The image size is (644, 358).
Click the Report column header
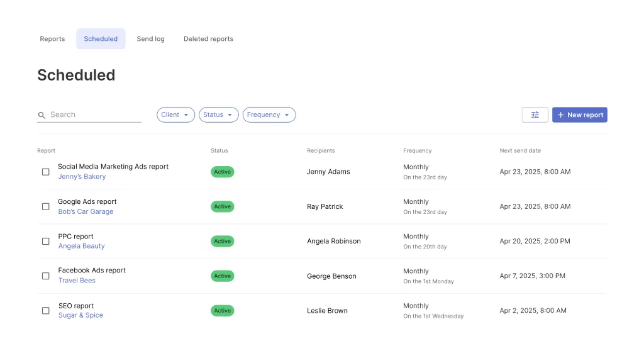click(x=46, y=151)
